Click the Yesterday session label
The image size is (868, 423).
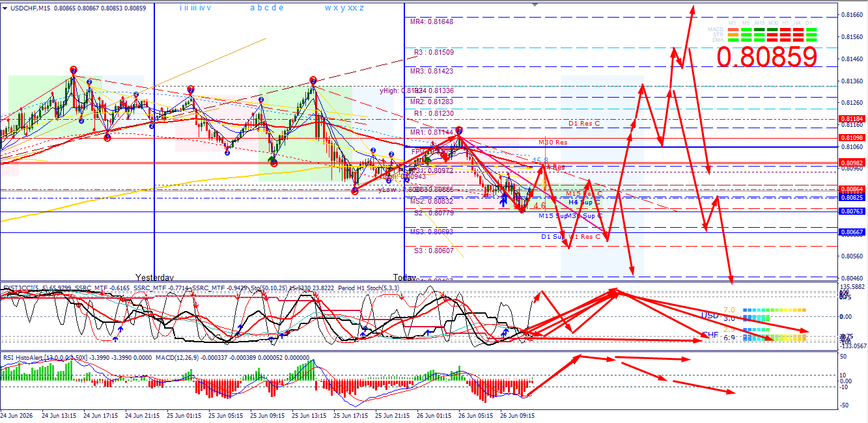(x=155, y=277)
